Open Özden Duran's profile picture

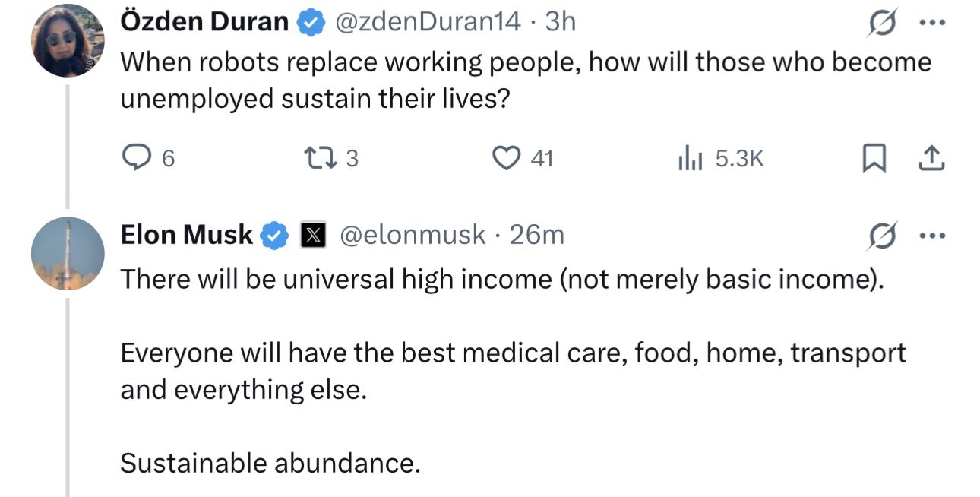pos(68,40)
